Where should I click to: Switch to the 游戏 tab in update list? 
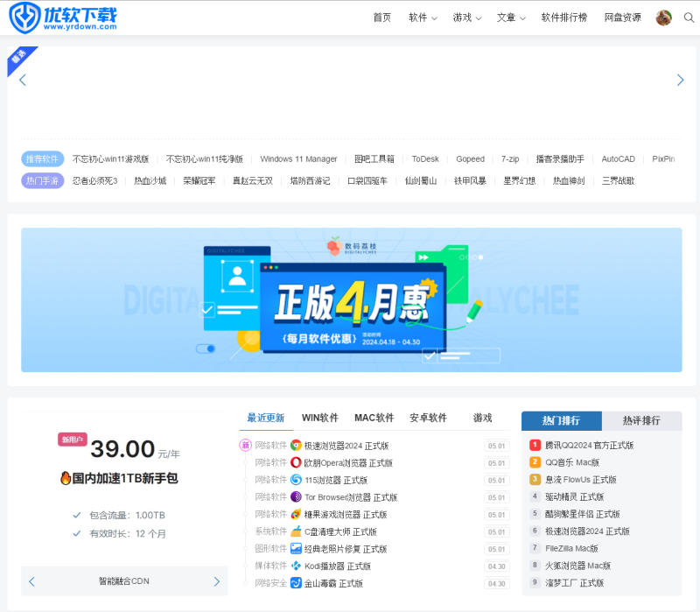(x=482, y=419)
